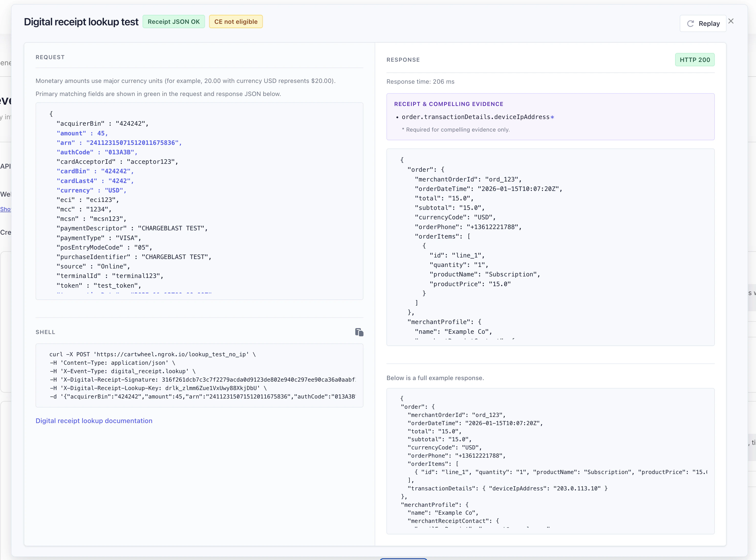Click the Receipt & Compelling Evidence heading
Screen dimensions: 756x560
(448, 104)
